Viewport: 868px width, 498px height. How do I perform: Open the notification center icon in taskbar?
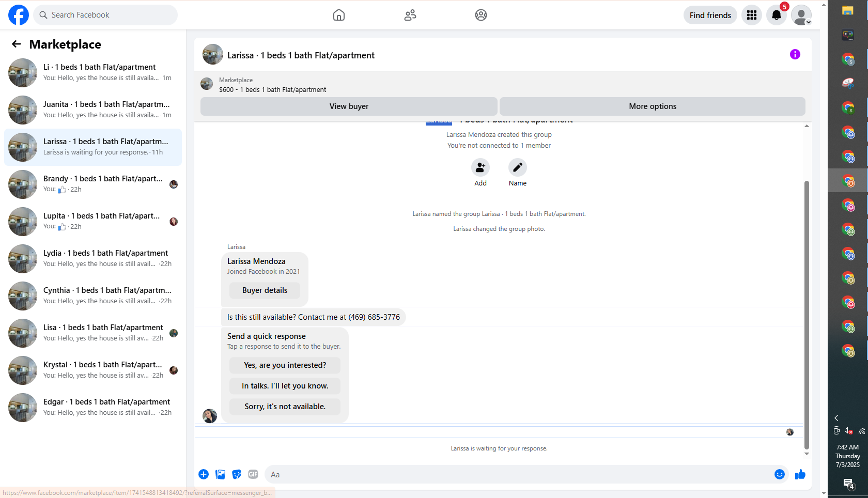click(849, 484)
